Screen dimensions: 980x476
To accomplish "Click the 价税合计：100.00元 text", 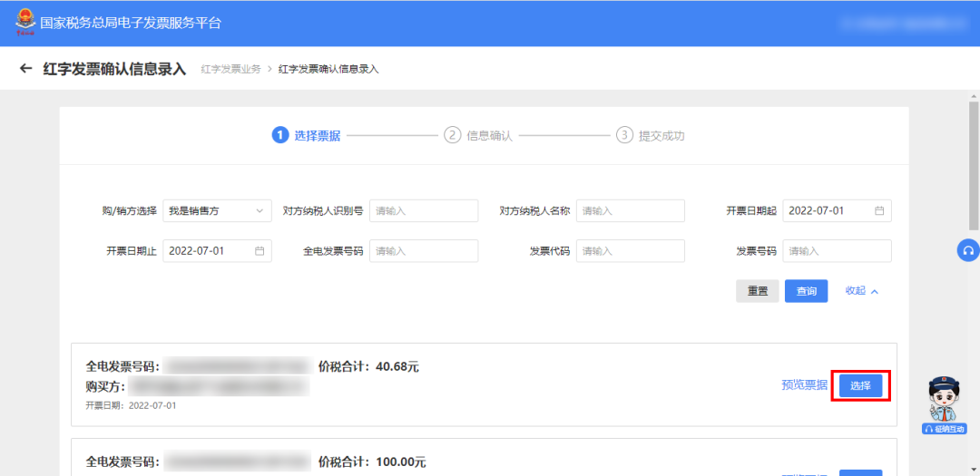I will pos(372,463).
